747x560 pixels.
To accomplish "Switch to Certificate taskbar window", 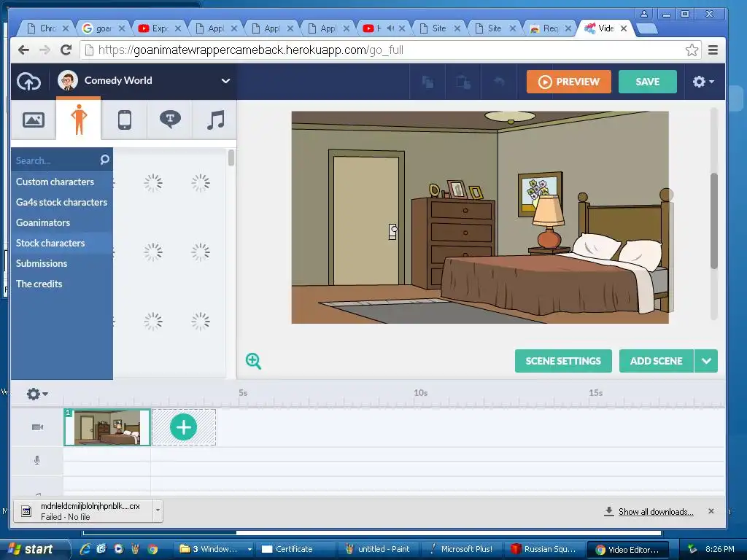I will [295, 549].
